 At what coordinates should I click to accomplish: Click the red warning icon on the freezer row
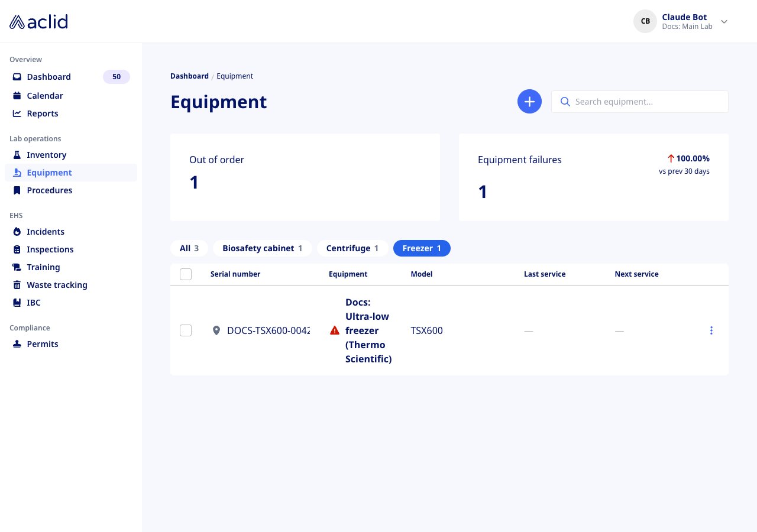tap(335, 330)
